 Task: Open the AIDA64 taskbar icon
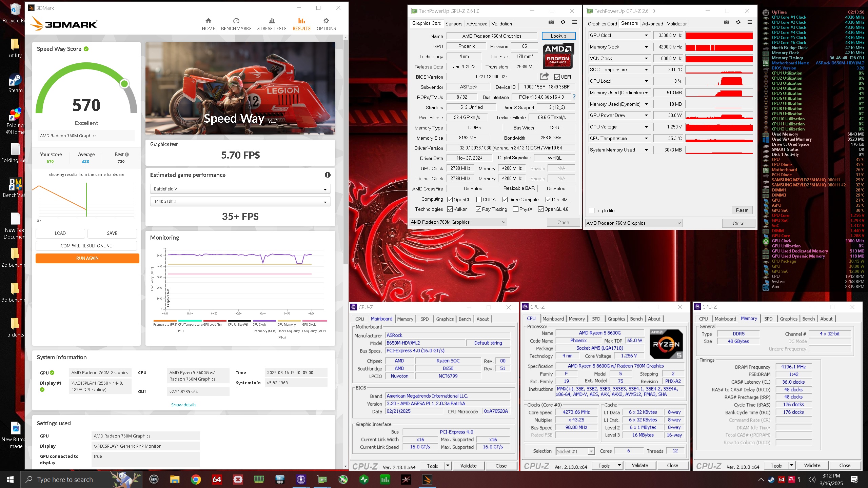217,480
